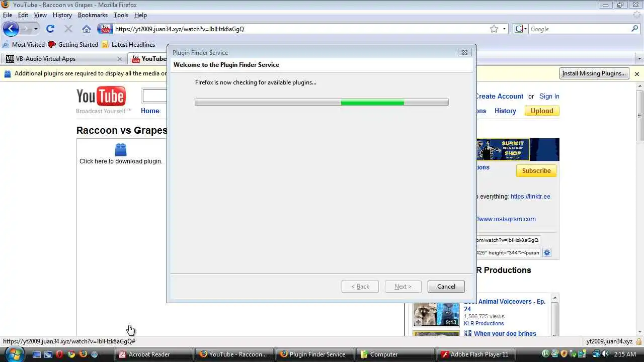Switch to Acrobat Reader in taskbar

(154, 354)
